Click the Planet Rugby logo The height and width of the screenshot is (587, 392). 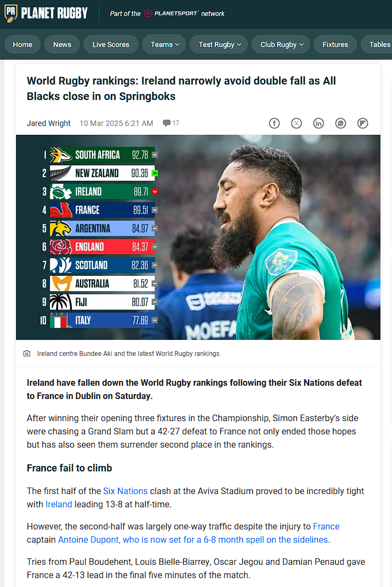[46, 13]
